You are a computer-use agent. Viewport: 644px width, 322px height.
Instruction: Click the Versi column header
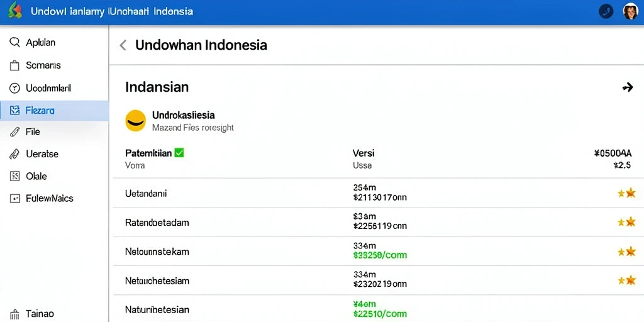point(364,153)
